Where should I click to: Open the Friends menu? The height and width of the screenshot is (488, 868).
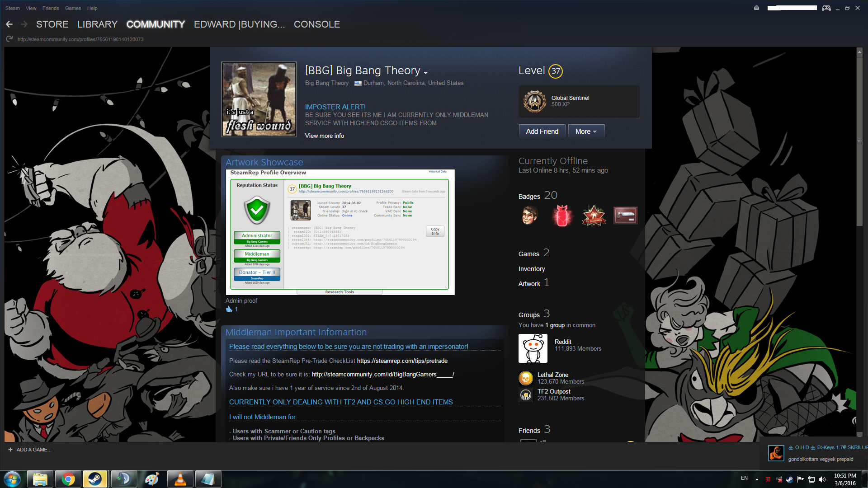pyautogui.click(x=51, y=8)
